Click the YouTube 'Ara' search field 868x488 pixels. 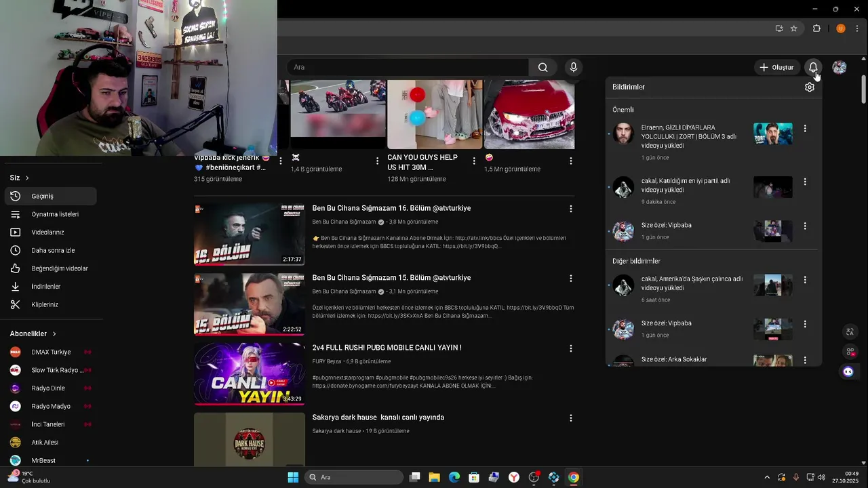pos(407,67)
